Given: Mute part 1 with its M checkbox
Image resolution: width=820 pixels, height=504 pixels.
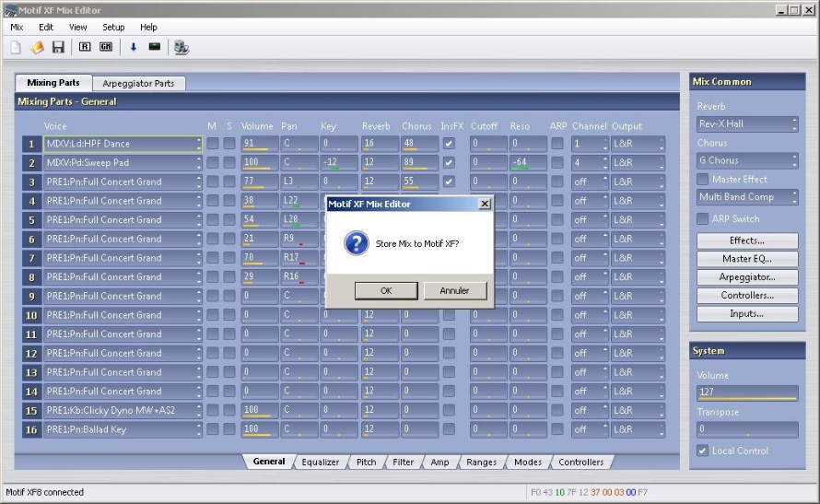Looking at the screenshot, I should pyautogui.click(x=212, y=143).
